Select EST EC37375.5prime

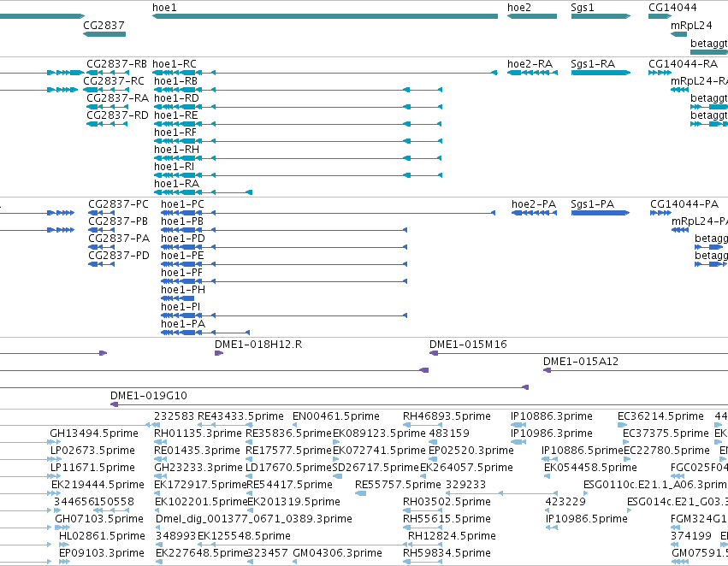click(666, 433)
